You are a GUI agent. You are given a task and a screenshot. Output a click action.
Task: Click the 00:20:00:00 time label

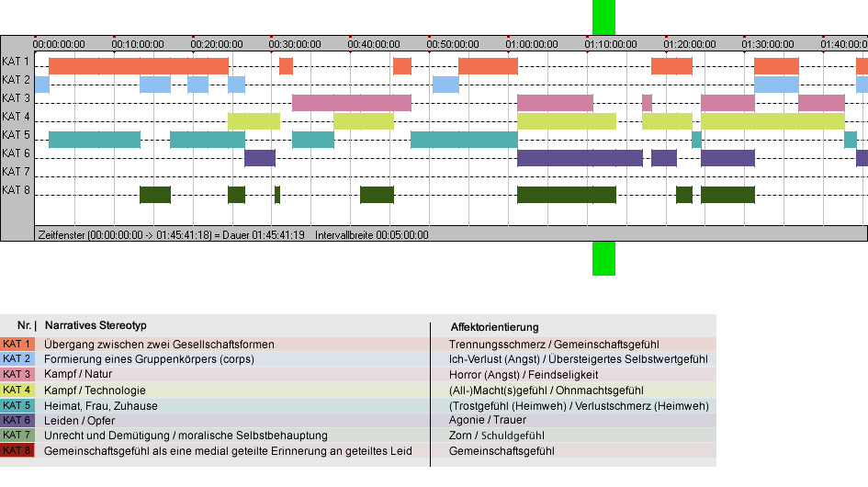point(217,44)
